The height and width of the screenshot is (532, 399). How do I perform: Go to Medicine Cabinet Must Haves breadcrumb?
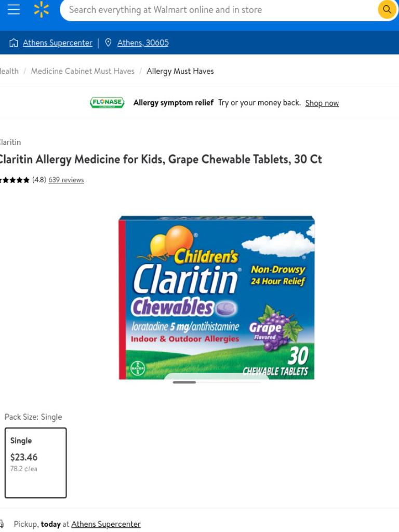point(83,71)
